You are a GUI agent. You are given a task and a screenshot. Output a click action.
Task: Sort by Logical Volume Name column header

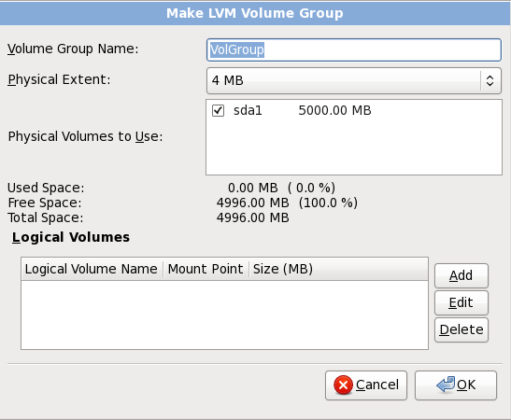tap(92, 269)
